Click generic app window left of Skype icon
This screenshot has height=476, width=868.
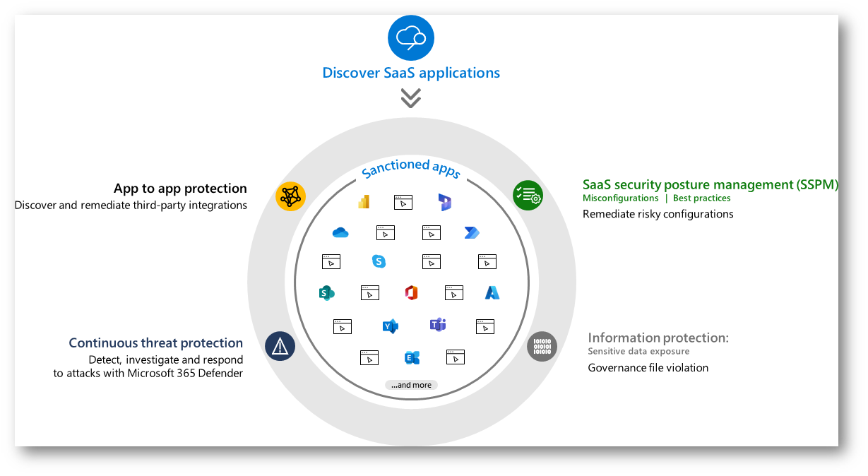point(331,261)
